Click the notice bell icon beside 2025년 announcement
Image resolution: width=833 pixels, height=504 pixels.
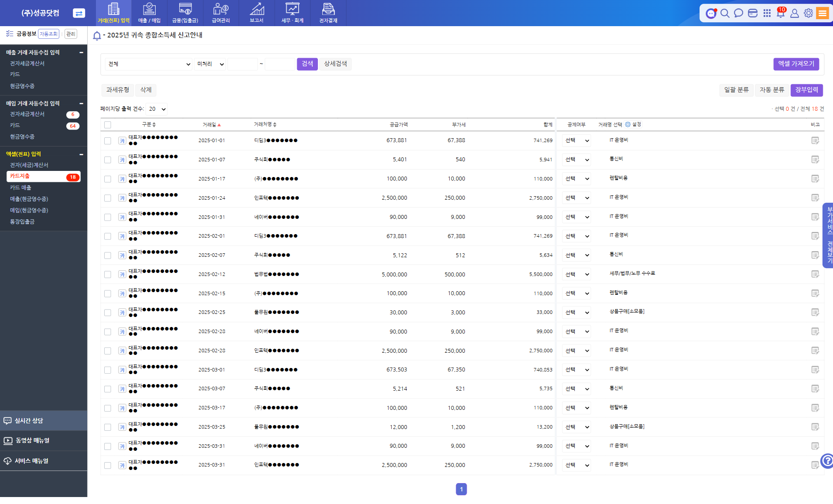click(97, 35)
